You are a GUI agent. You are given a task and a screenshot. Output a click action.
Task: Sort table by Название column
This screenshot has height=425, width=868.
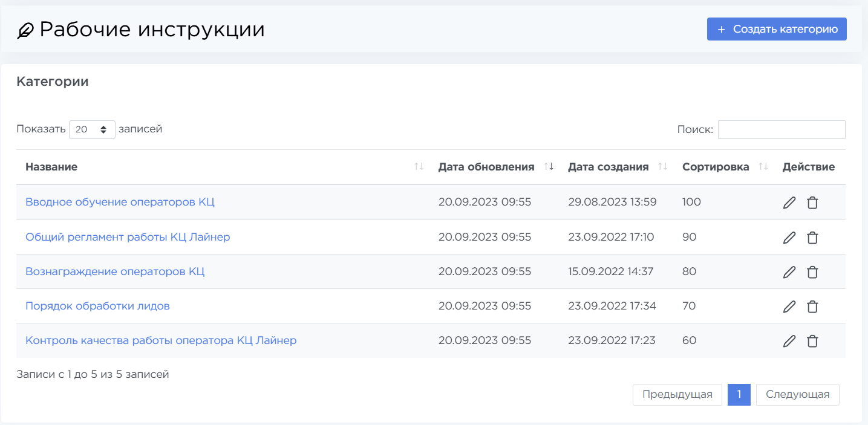[51, 167]
